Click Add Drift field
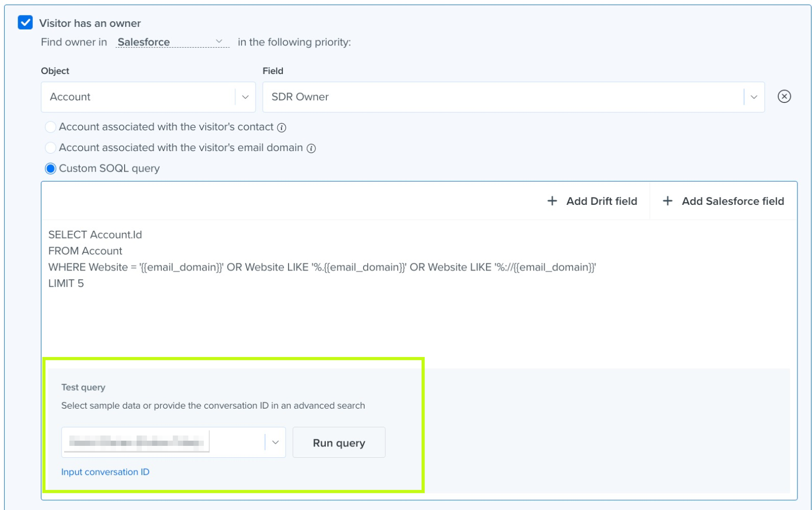The width and height of the screenshot is (812, 510). click(592, 201)
